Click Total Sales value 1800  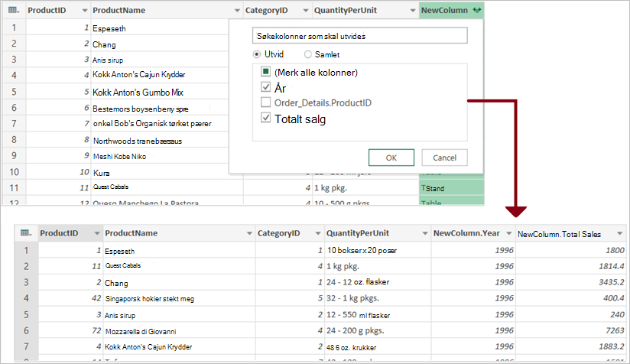click(x=571, y=250)
